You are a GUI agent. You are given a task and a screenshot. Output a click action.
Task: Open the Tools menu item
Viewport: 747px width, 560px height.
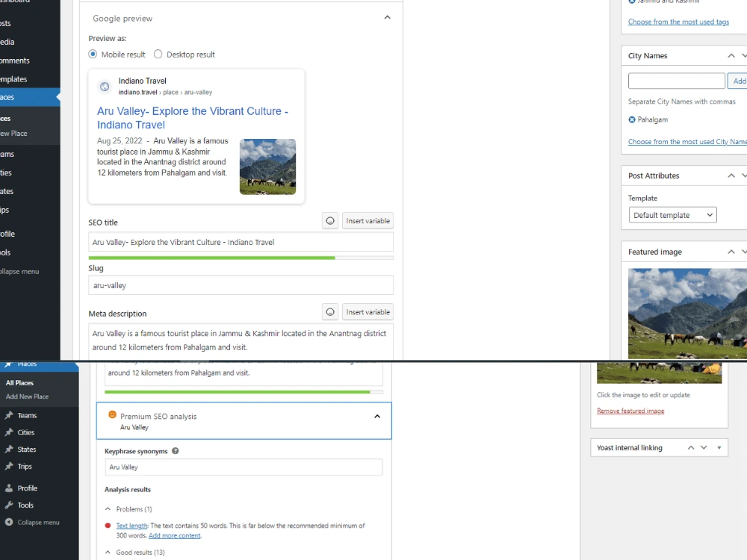(25, 505)
